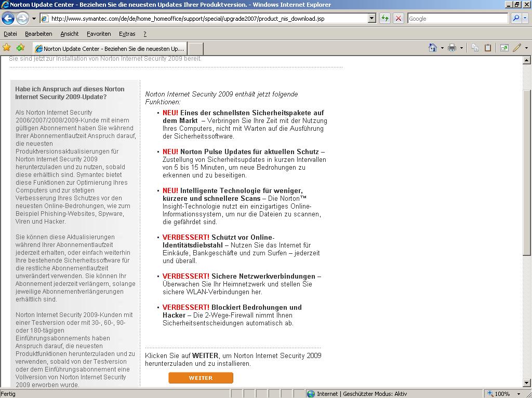Click text 'Eines der schnellsten Sicherheitspakete auf'
This screenshot has height=398, width=532.
[x=252, y=113]
